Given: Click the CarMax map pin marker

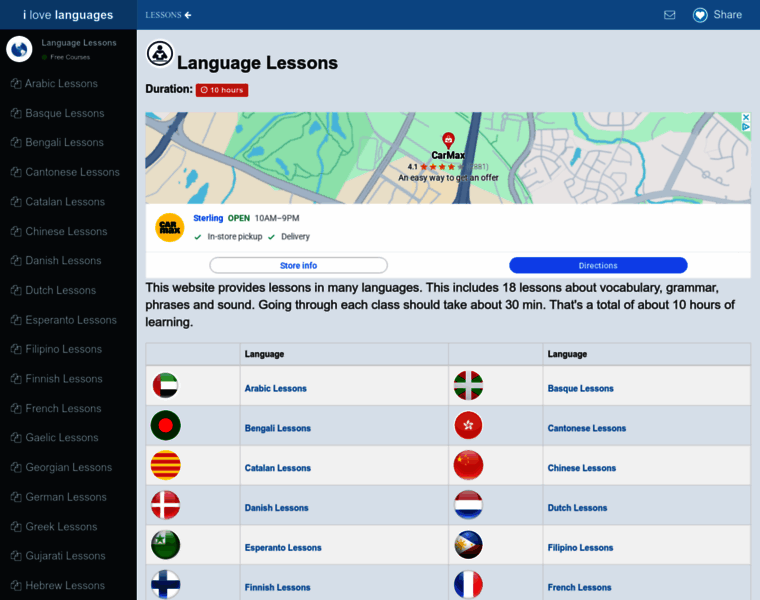Looking at the screenshot, I should point(448,141).
